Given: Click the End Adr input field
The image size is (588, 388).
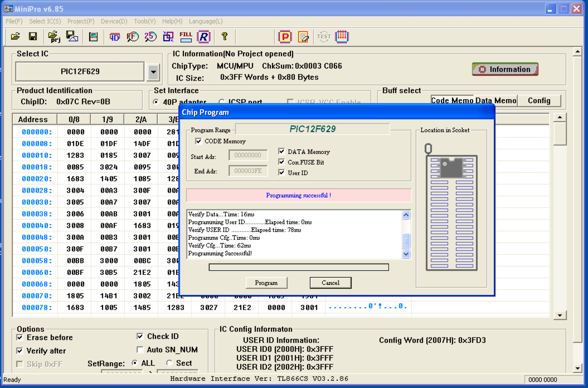Looking at the screenshot, I should click(x=248, y=171).
